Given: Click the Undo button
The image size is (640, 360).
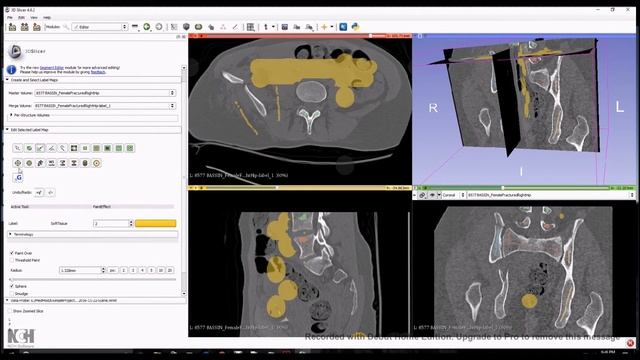Looking at the screenshot, I should [39, 192].
